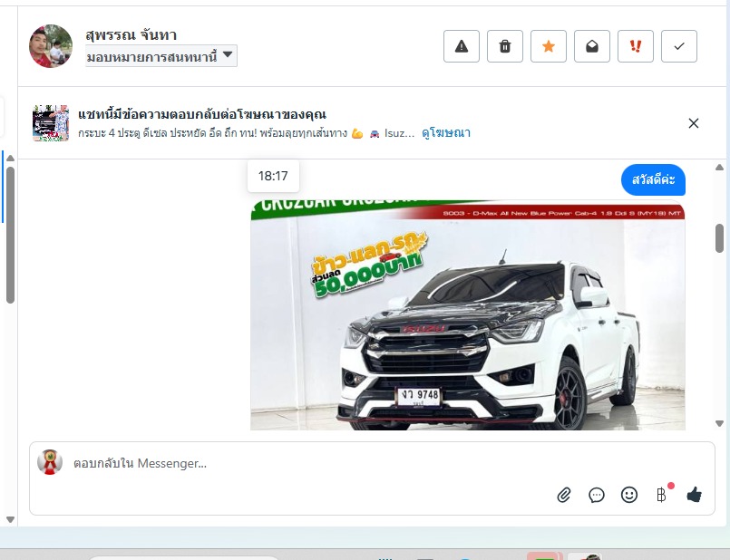The height and width of the screenshot is (560, 730).
Task: Flag conversation with red exclamation icon
Action: [x=636, y=46]
